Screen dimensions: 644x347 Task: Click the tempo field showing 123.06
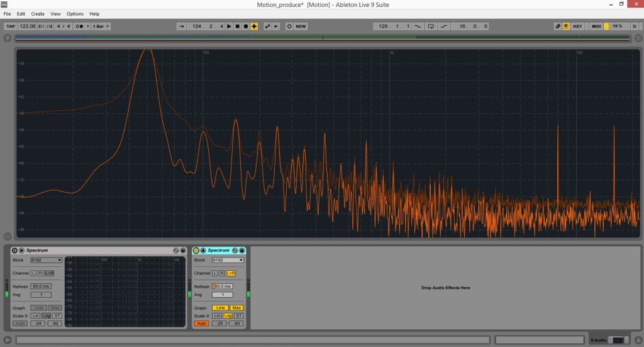[28, 26]
